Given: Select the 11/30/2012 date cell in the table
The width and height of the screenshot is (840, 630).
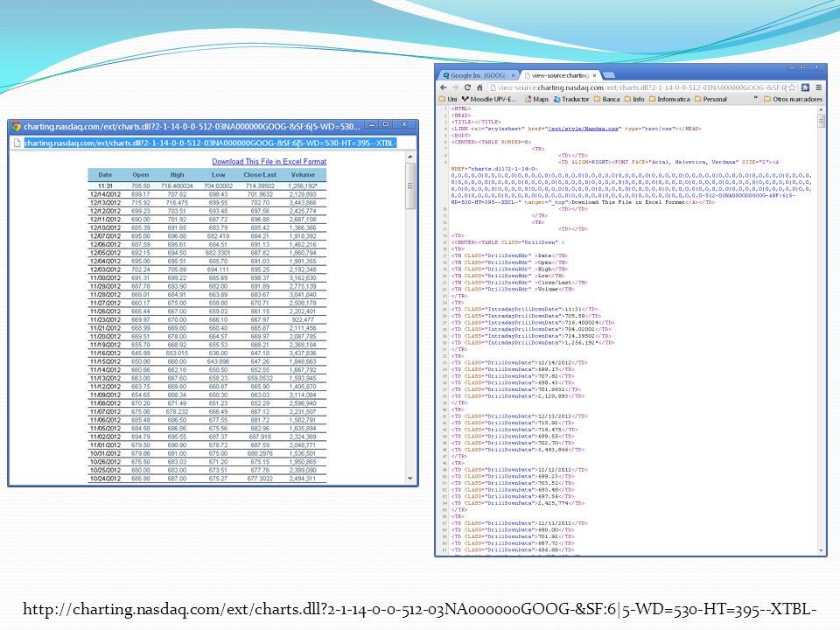Looking at the screenshot, I should coord(105,278).
